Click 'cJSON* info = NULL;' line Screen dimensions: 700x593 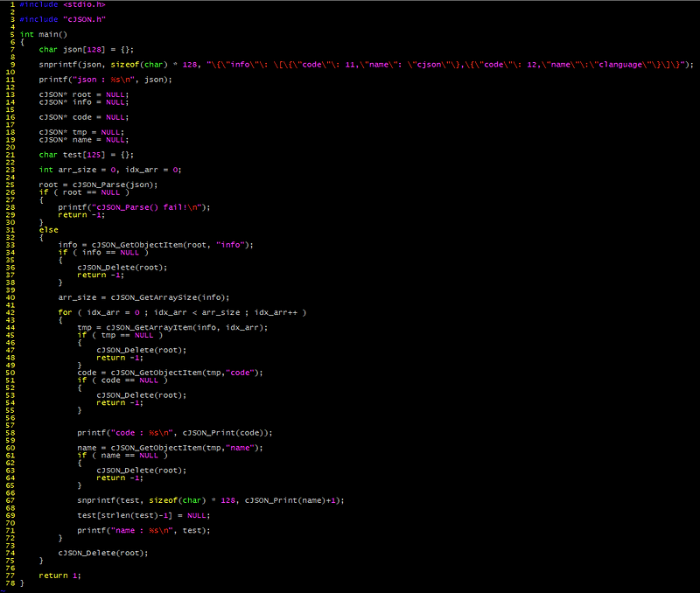[84, 102]
